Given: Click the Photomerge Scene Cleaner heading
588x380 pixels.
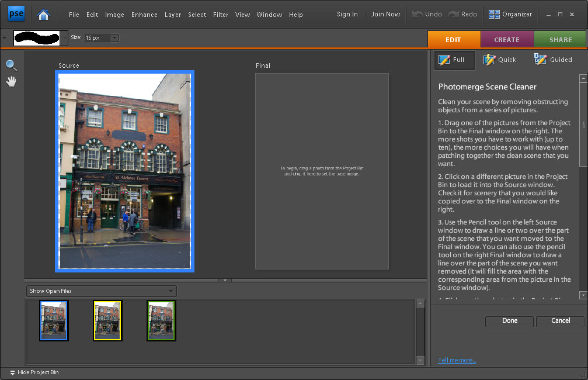Looking at the screenshot, I should pyautogui.click(x=487, y=87).
